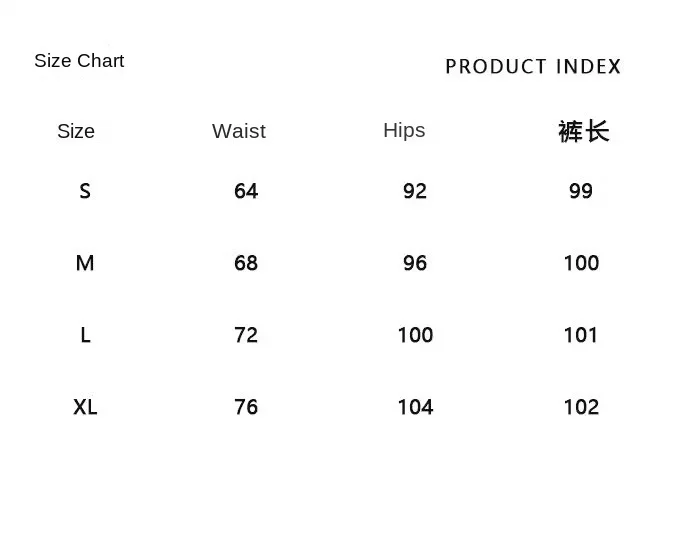
Task: Select the Hips column header
Action: 404,130
